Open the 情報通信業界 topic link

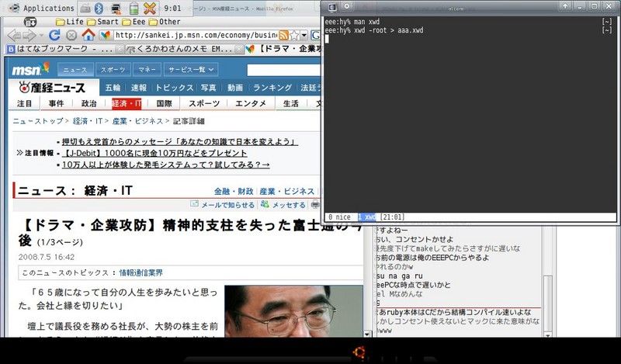click(x=141, y=272)
